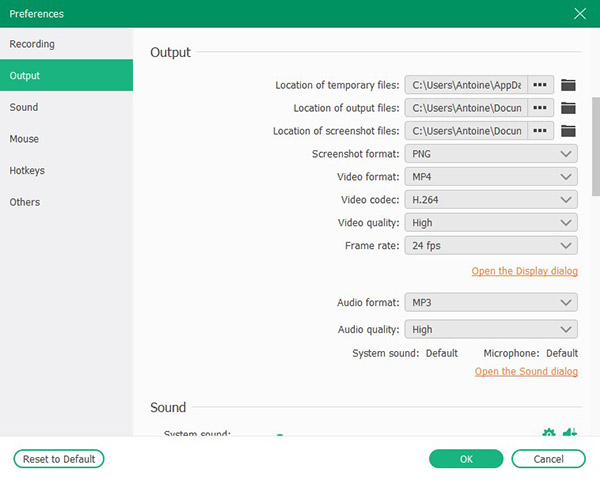Click the temporary files path field
600x483 pixels.
(x=466, y=85)
